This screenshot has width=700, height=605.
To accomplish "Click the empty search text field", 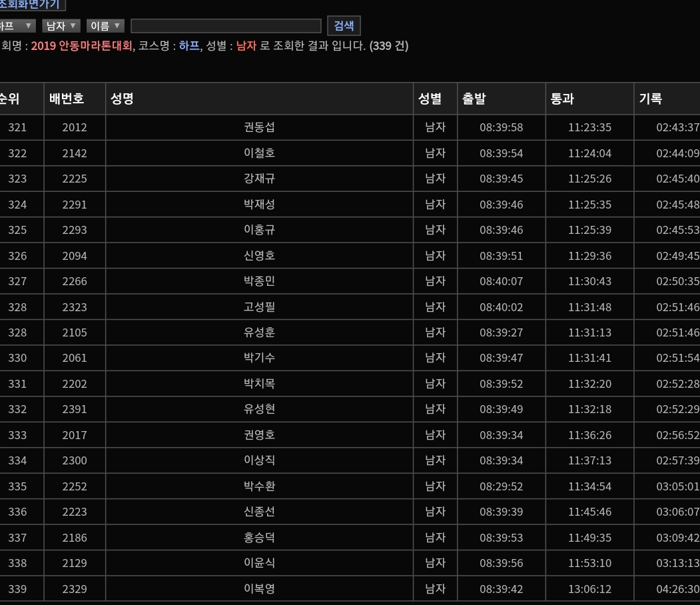I will (x=226, y=26).
